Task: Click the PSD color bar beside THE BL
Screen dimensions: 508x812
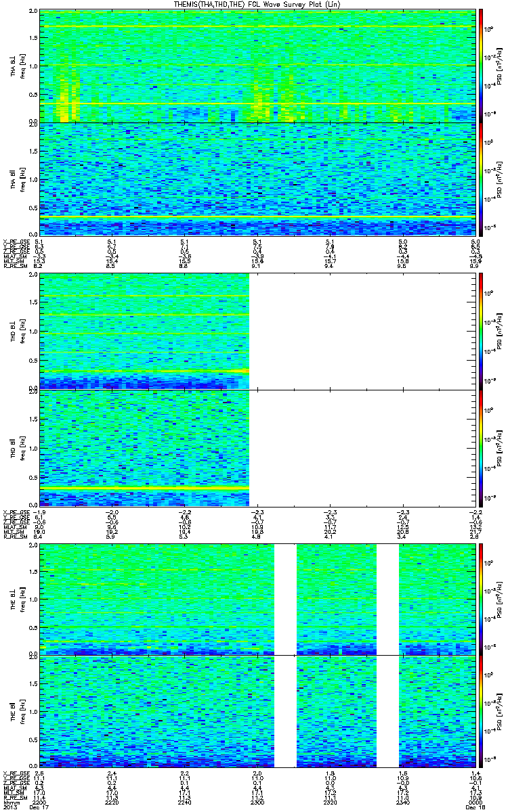Action: (x=481, y=599)
